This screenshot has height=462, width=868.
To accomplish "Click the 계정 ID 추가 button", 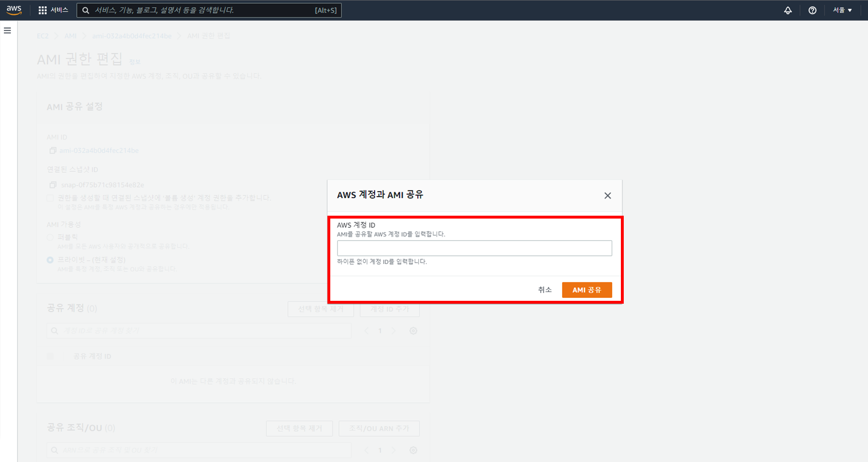I will pos(390,309).
